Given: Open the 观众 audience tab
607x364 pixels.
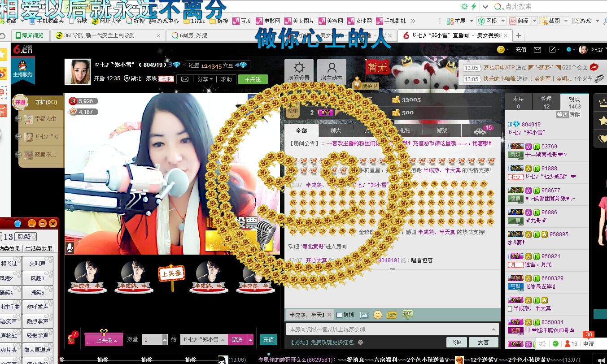Looking at the screenshot, I should coord(574,102).
